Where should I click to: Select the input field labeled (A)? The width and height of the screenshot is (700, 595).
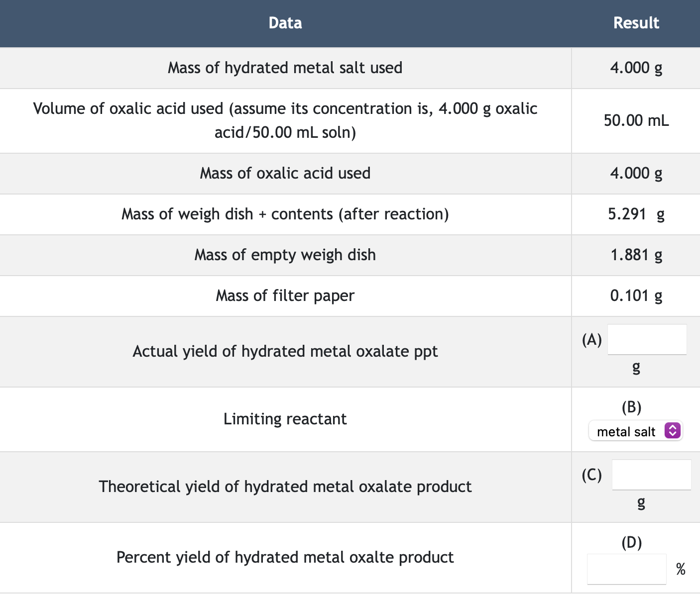[647, 339]
